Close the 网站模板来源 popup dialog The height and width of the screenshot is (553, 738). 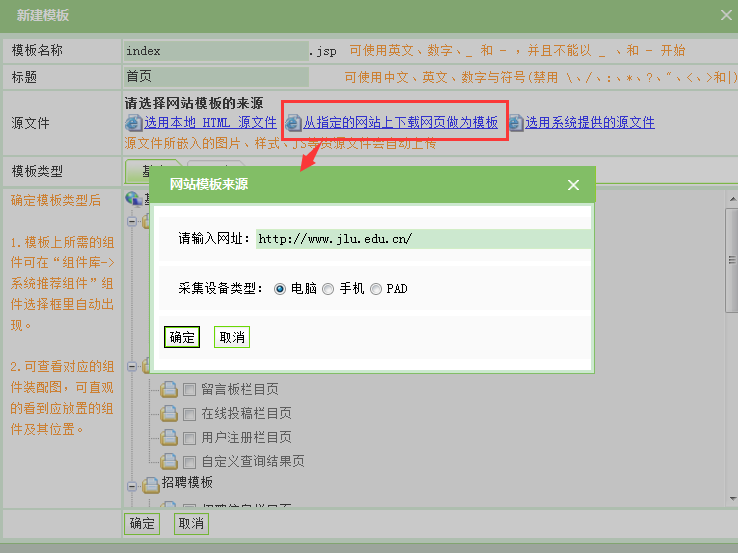573,185
